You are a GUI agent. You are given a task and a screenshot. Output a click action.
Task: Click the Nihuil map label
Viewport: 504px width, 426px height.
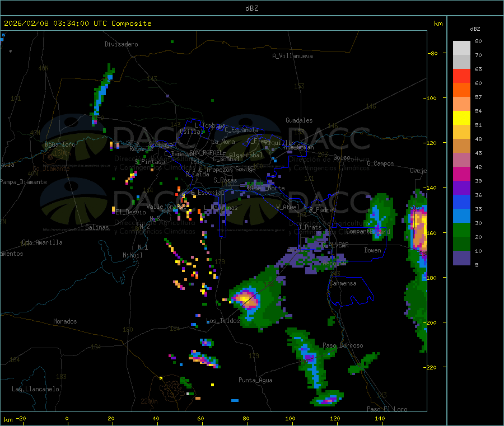tap(132, 255)
